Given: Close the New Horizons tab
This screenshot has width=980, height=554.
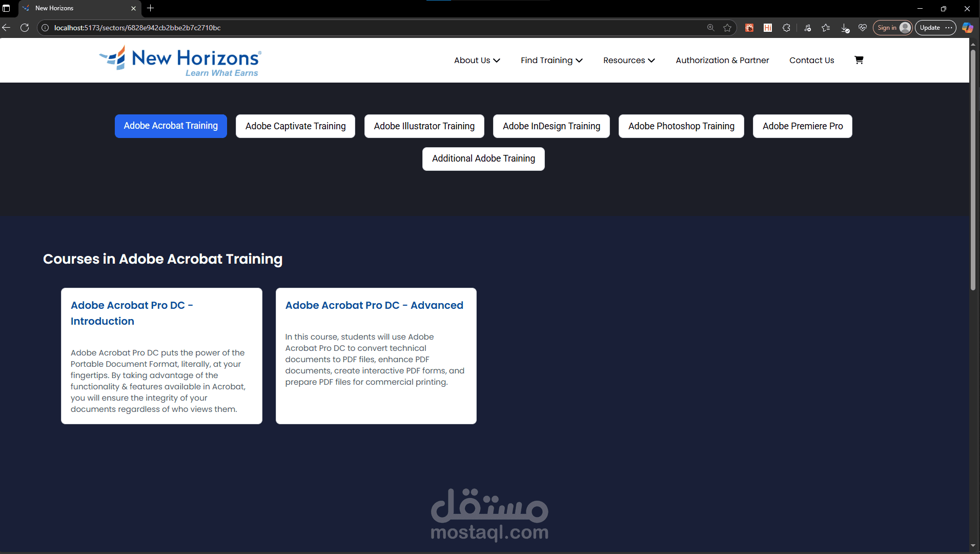Looking at the screenshot, I should [x=133, y=8].
